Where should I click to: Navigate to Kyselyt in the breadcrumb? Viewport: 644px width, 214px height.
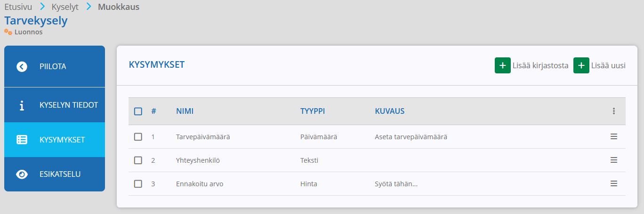tap(65, 7)
